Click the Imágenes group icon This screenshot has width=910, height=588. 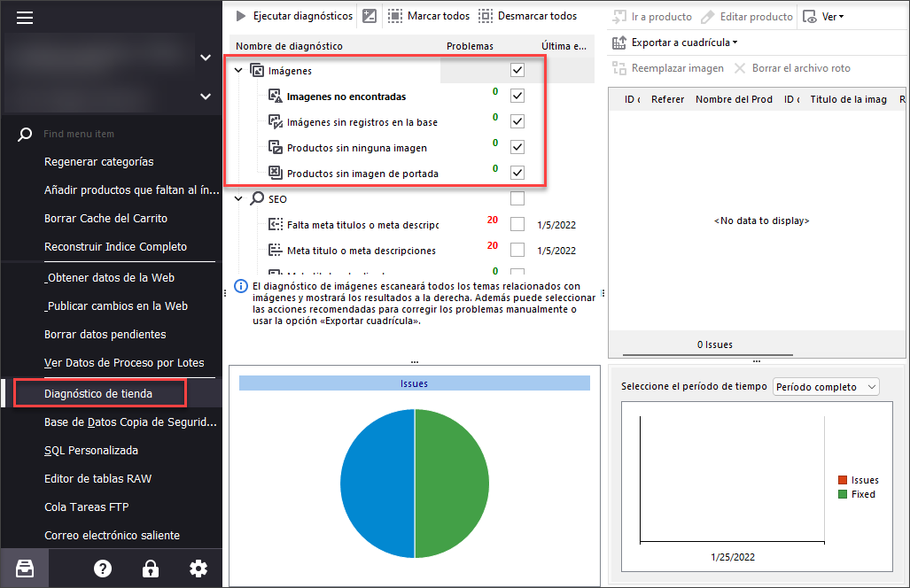pyautogui.click(x=257, y=70)
